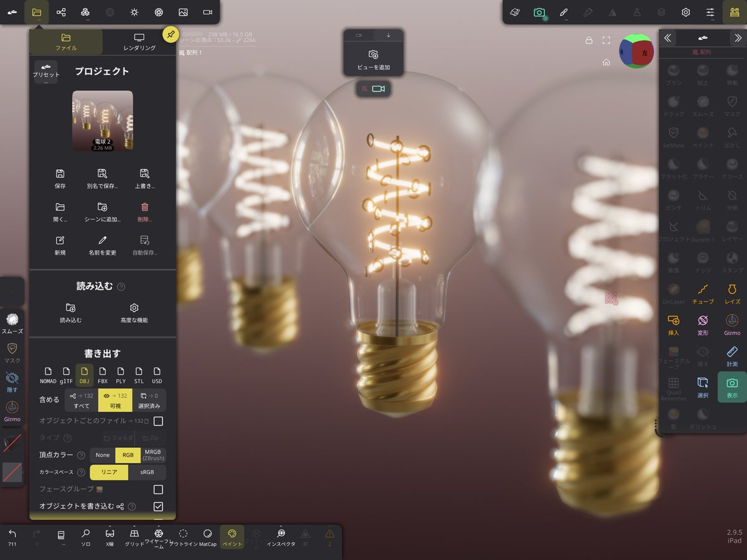This screenshot has height=560, width=747.
Task: Uncheck the オブジェクトを書き込む checkbox
Action: click(x=158, y=506)
